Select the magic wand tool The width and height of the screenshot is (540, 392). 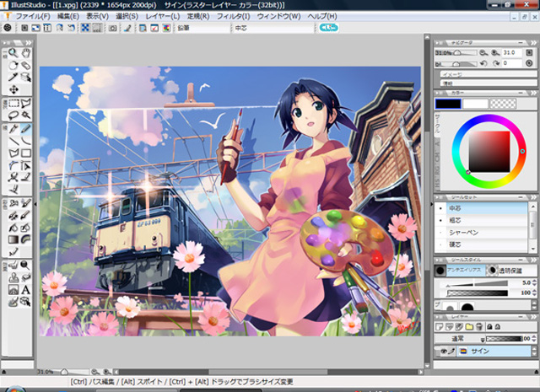pos(26,115)
